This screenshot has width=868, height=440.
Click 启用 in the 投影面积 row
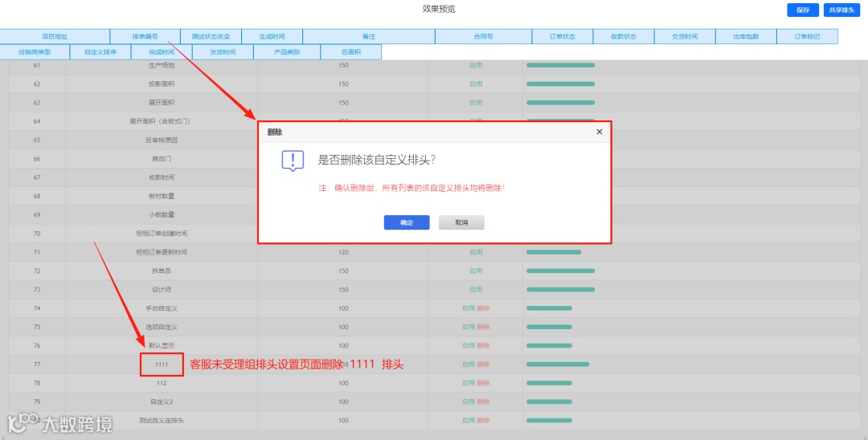click(476, 84)
